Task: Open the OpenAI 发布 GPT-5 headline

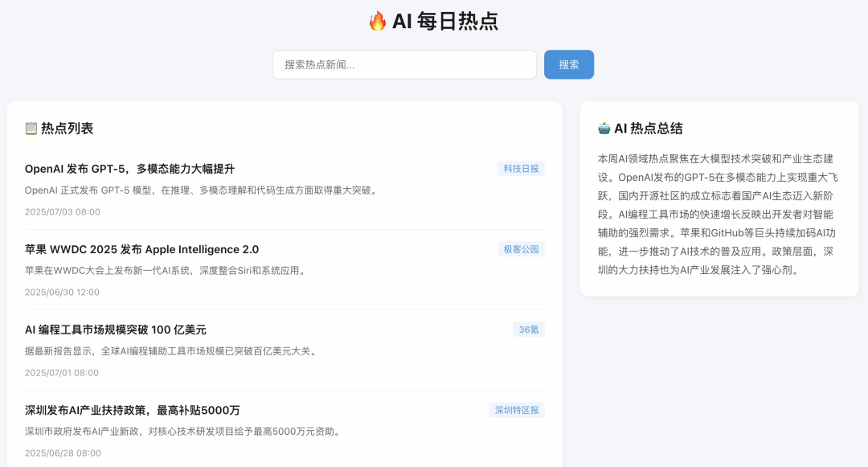Action: [x=129, y=169]
